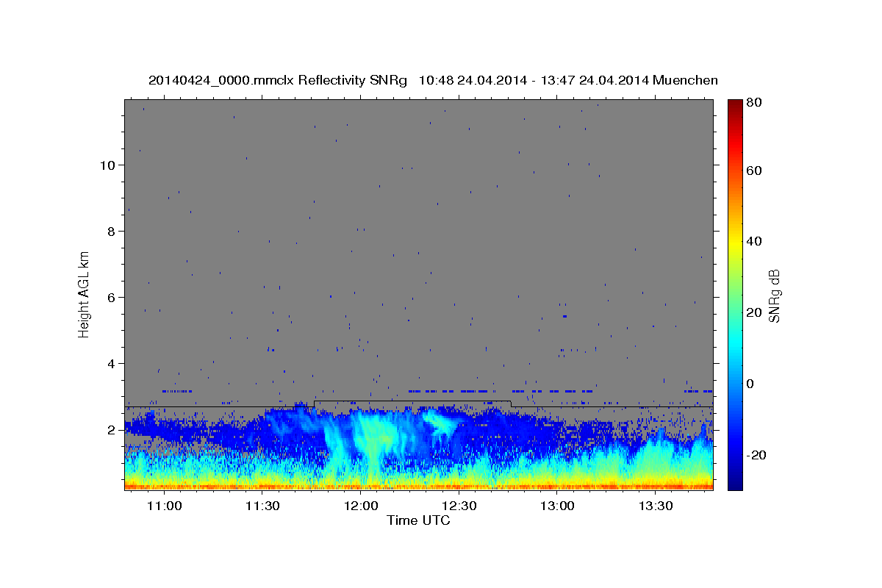The width and height of the screenshot is (882, 588).
Task: Click the '40' colorbar tick label
Action: point(753,241)
